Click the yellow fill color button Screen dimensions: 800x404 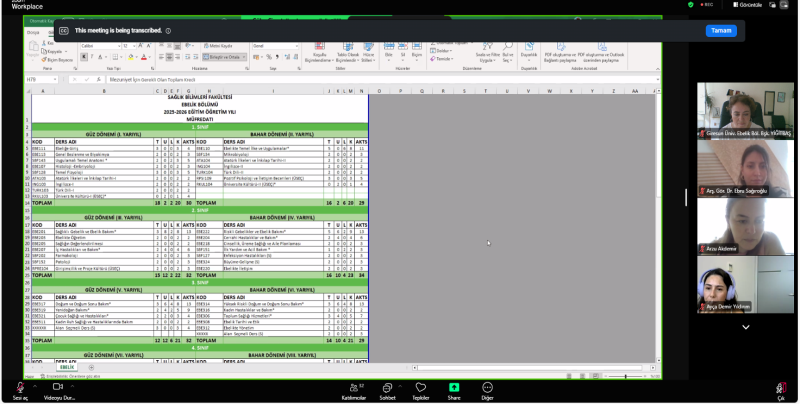131,57
